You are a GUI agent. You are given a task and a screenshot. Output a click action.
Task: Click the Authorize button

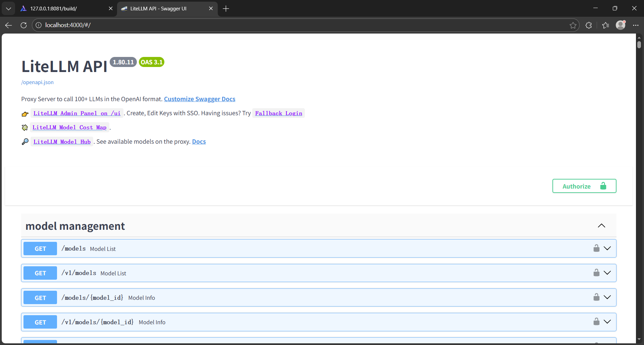pyautogui.click(x=584, y=186)
